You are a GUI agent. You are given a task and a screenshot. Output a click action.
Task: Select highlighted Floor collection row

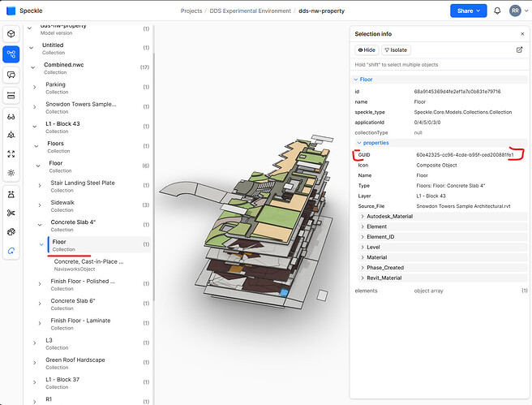click(x=100, y=245)
